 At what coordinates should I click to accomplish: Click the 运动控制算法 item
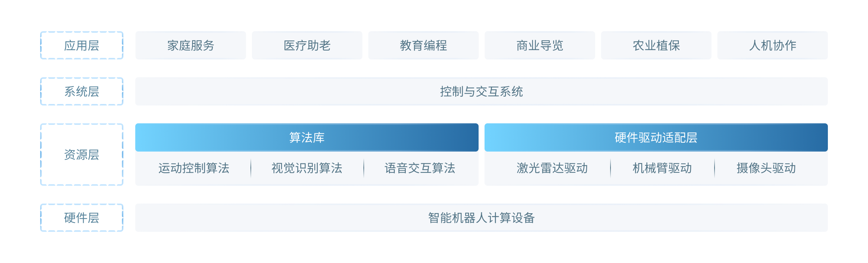click(194, 168)
